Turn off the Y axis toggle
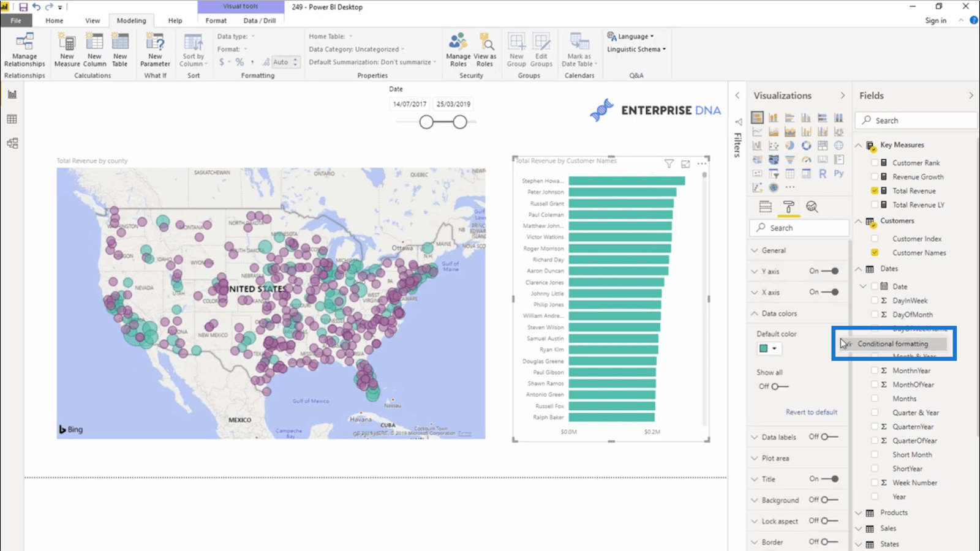980x551 pixels. (x=830, y=271)
